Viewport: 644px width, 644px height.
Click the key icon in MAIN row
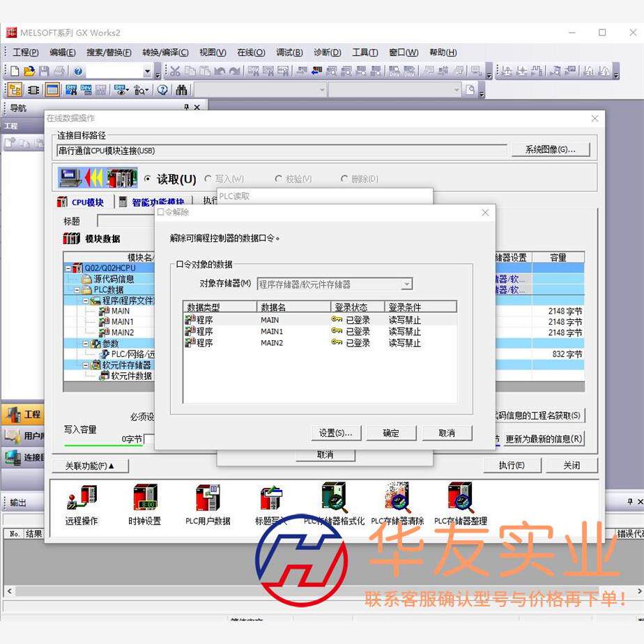(337, 319)
